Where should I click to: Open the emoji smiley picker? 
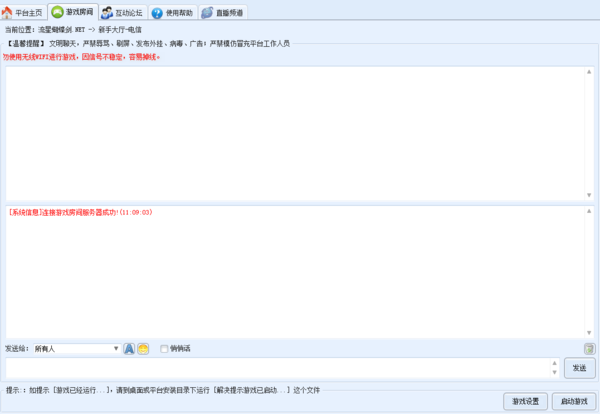pyautogui.click(x=143, y=349)
